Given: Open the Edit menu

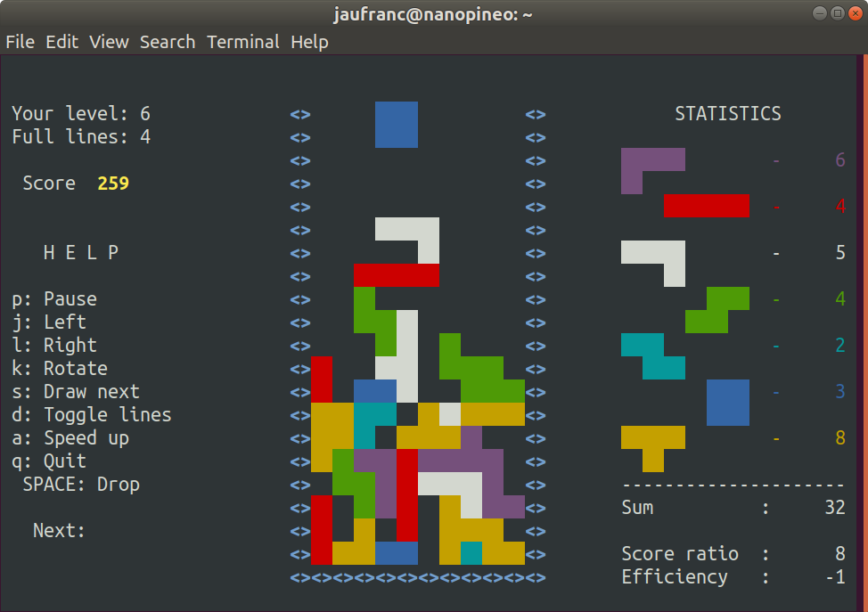Looking at the screenshot, I should coord(62,42).
